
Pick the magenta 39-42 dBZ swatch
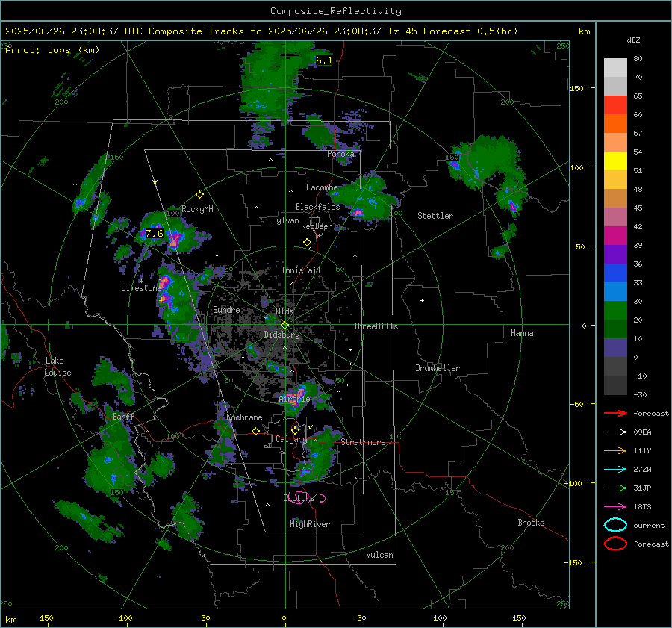click(615, 236)
